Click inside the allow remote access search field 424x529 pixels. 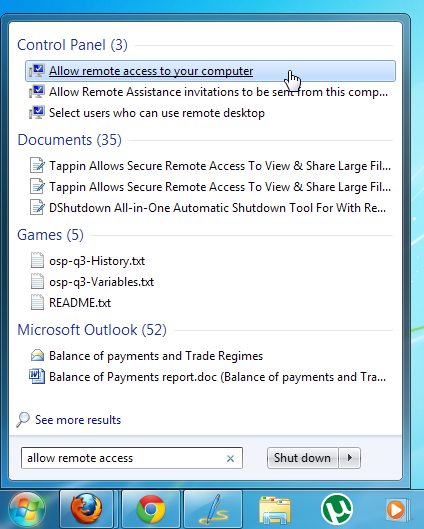pyautogui.click(x=132, y=458)
